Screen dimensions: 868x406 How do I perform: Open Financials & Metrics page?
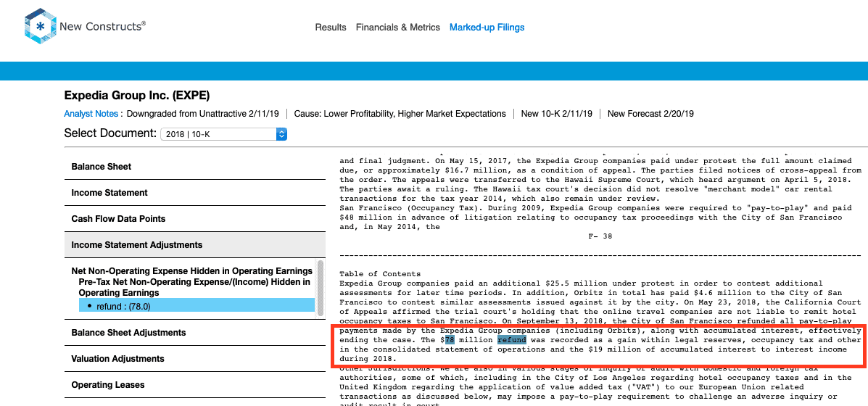(x=398, y=27)
